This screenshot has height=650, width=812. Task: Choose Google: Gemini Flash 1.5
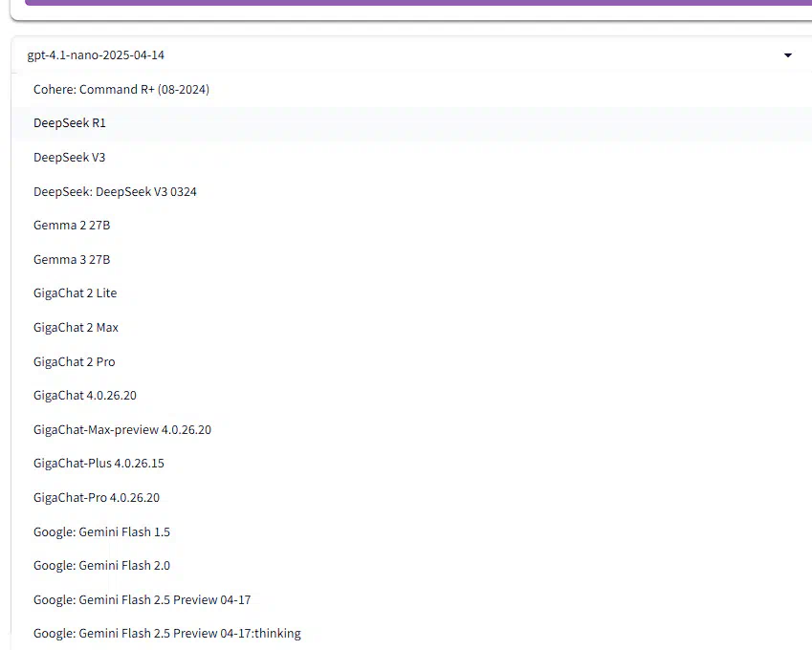411,531
